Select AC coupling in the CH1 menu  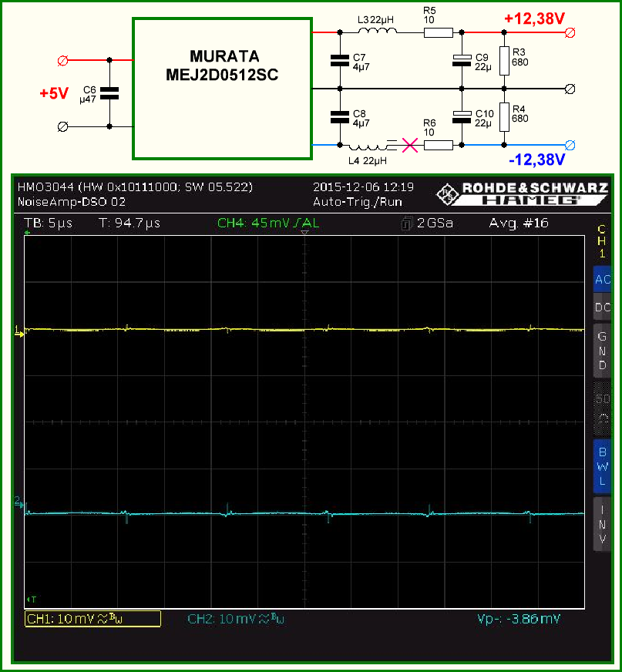[x=602, y=280]
